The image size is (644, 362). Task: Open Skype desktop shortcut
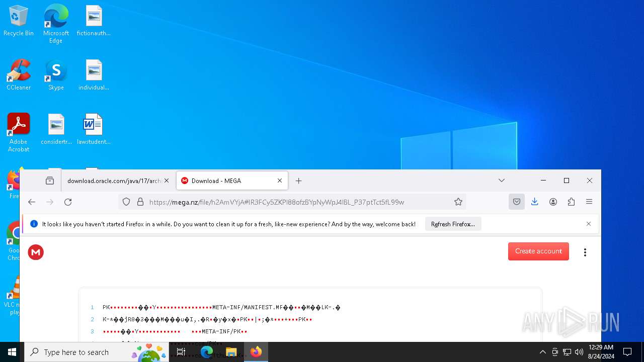[56, 75]
